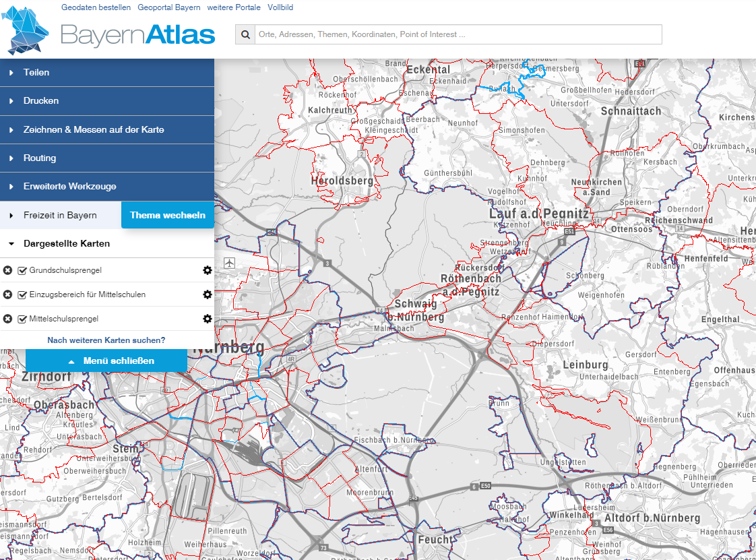This screenshot has width=756, height=560.
Task: Open settings gear for Mittelschulsprengel
Action: coord(207,319)
